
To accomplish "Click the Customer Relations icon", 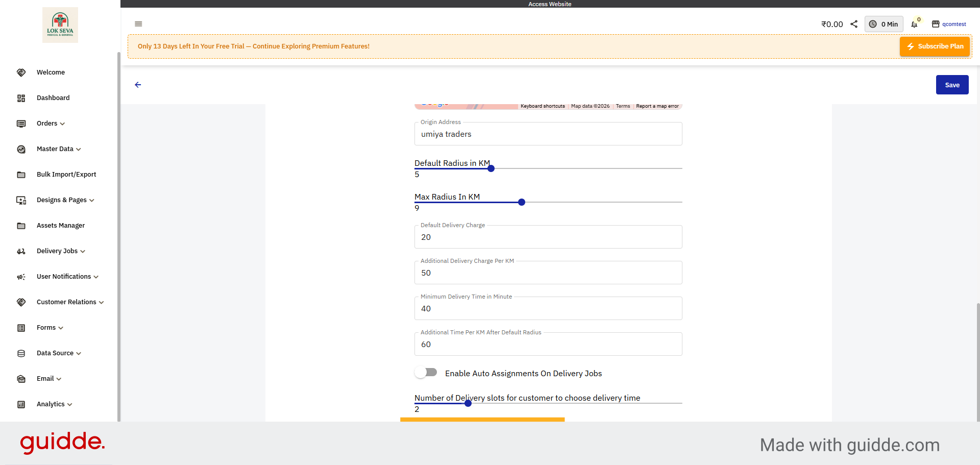I will [21, 302].
